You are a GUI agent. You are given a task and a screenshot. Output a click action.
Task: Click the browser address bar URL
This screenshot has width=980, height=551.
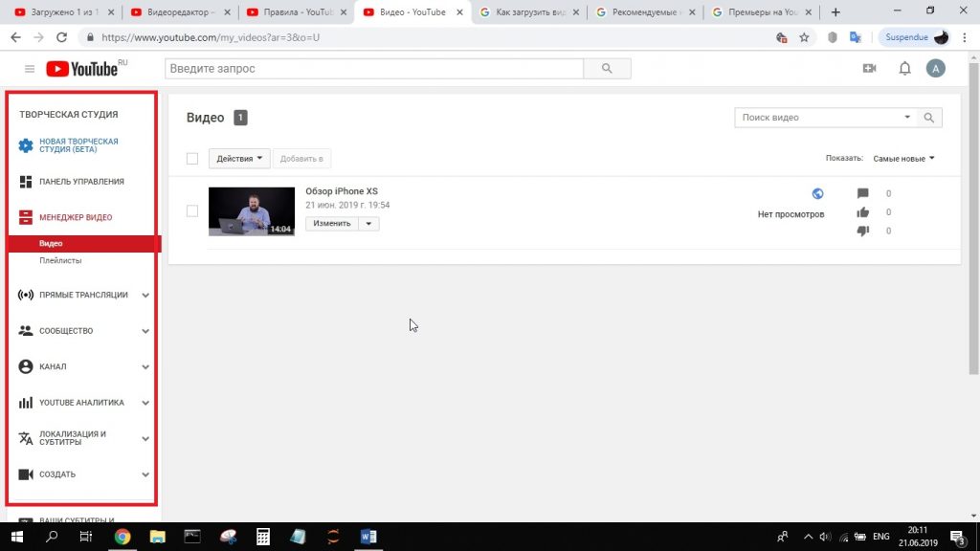coord(211,37)
